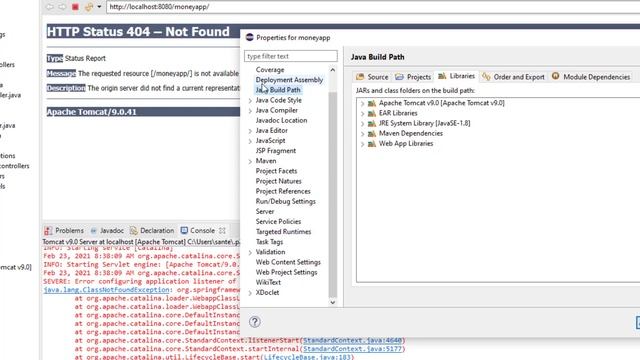The width and height of the screenshot is (640, 360).
Task: Stop loading page with red stop icon
Action: tap(76, 7)
